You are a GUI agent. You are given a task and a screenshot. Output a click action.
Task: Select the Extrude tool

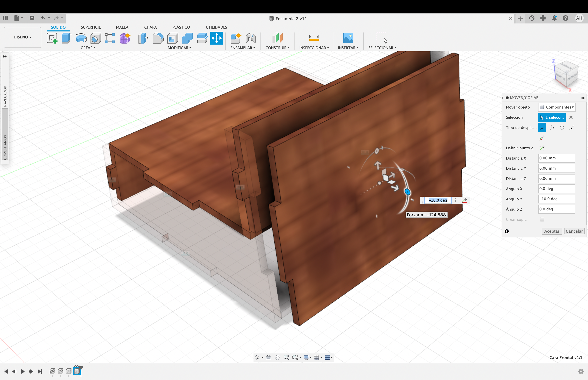(x=66, y=38)
